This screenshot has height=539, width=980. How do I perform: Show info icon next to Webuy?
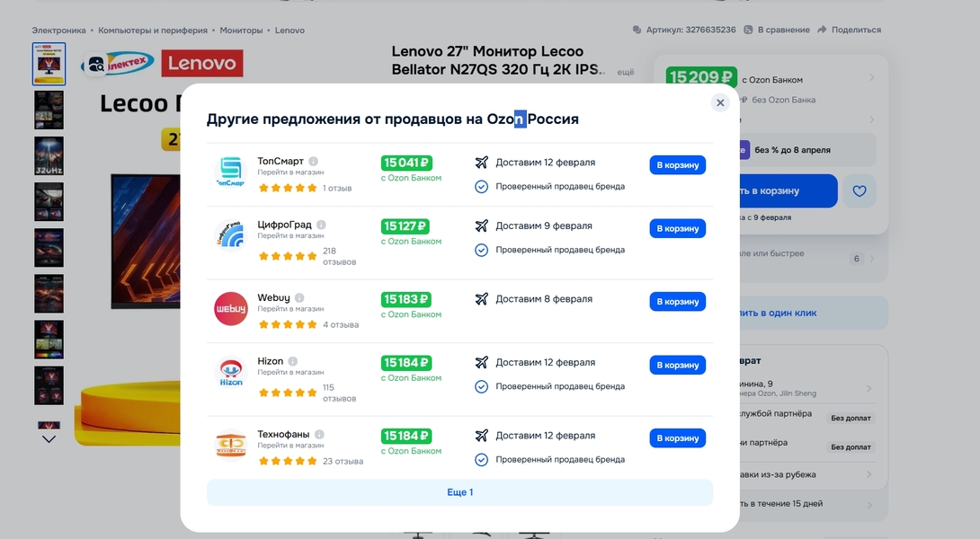click(299, 298)
